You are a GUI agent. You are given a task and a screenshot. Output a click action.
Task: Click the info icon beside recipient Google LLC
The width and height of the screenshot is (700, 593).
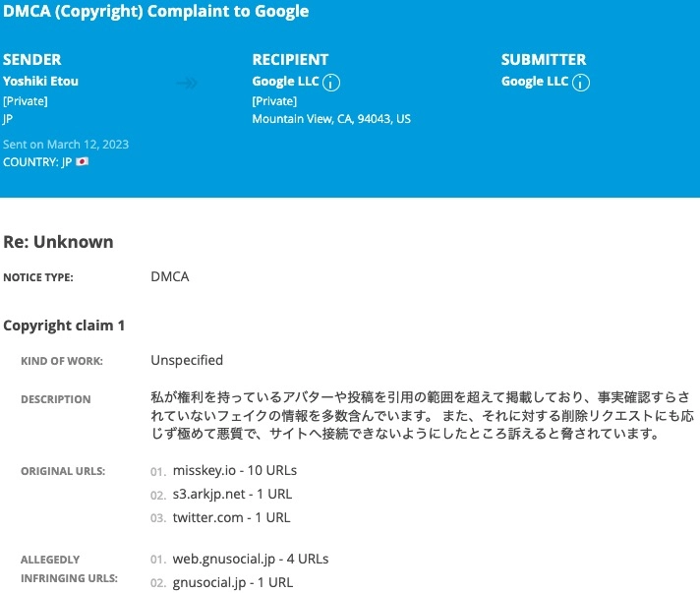(332, 83)
